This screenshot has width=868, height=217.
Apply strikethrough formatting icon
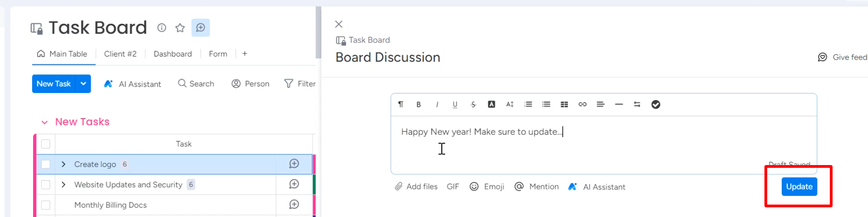click(473, 104)
